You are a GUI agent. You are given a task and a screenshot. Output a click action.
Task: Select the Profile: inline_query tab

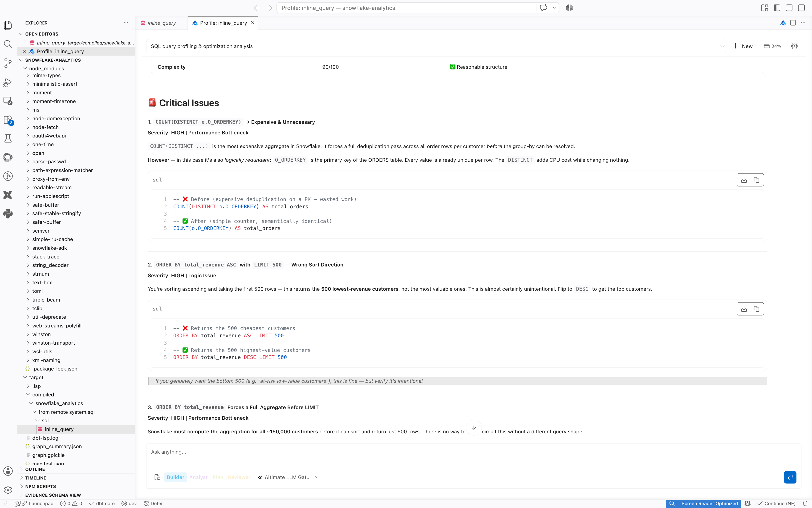223,23
